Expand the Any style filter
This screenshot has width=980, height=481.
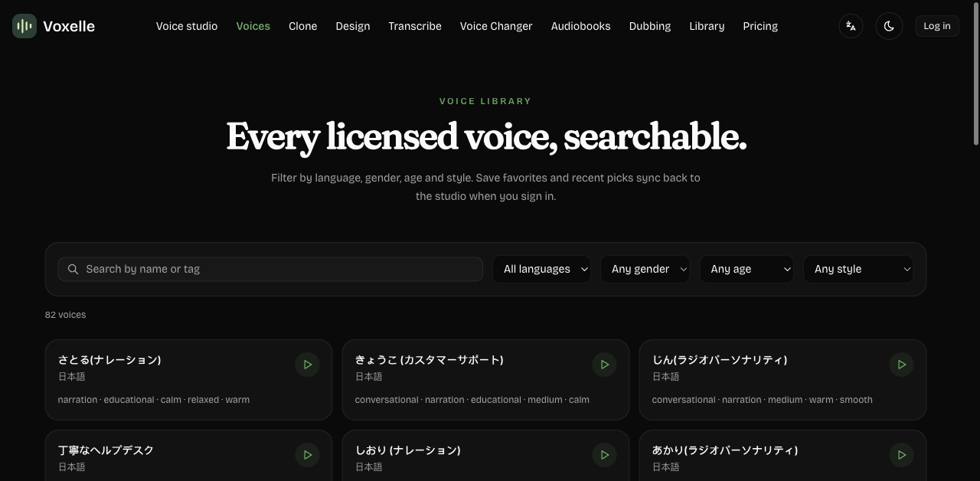(858, 270)
